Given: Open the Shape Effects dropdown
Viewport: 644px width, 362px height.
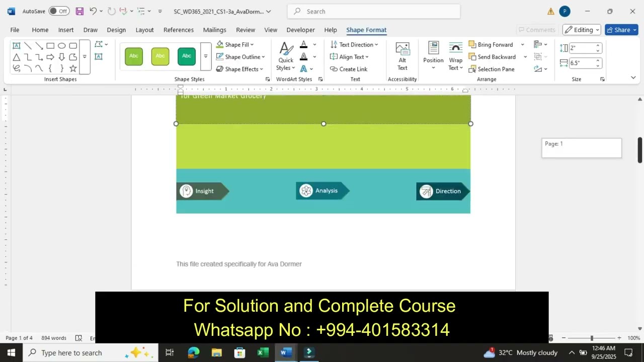Looking at the screenshot, I should 239,69.
